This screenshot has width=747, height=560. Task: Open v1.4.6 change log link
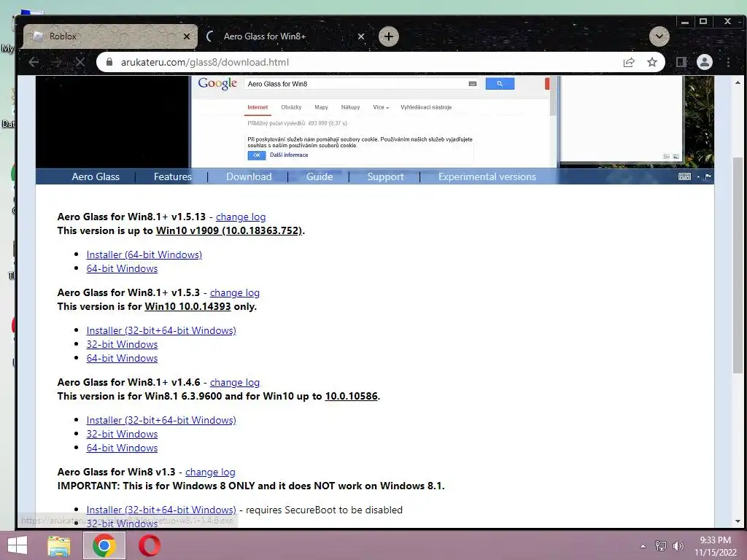pyautogui.click(x=235, y=382)
